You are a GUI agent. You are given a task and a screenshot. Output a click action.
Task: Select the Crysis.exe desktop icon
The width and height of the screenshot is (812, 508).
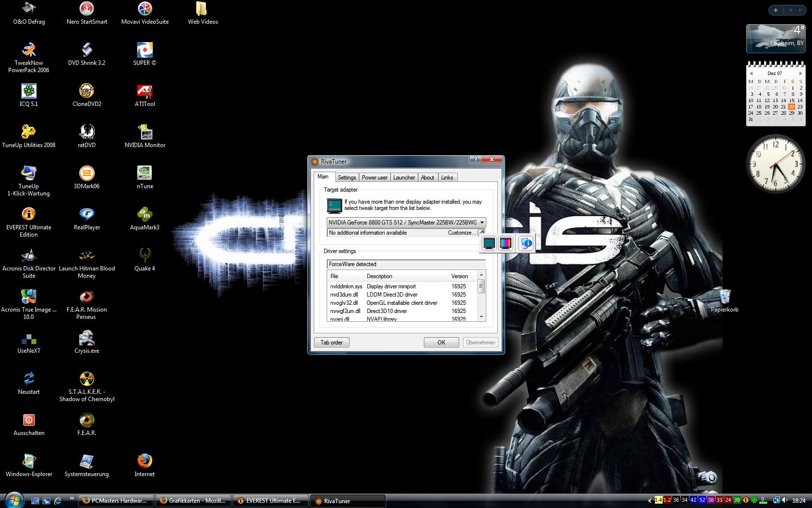(x=87, y=343)
